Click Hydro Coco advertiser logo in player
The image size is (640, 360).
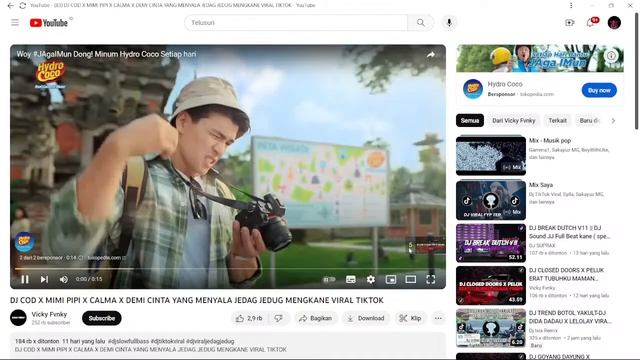pos(24,242)
